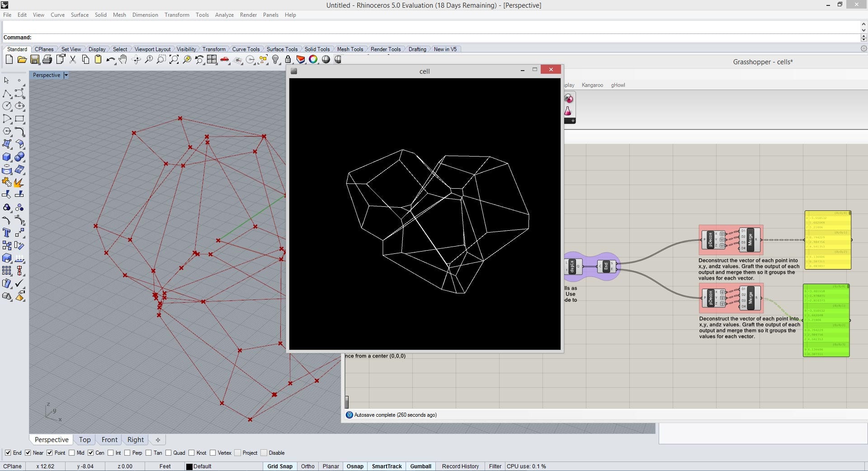Disable the End object snap
868x471 pixels.
point(8,452)
